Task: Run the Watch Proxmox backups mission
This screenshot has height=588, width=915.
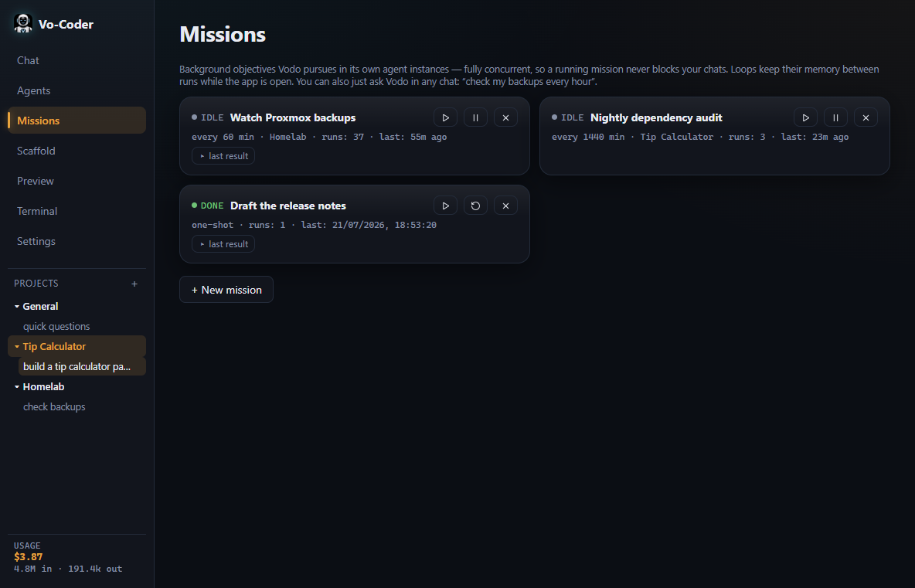Action: click(445, 118)
